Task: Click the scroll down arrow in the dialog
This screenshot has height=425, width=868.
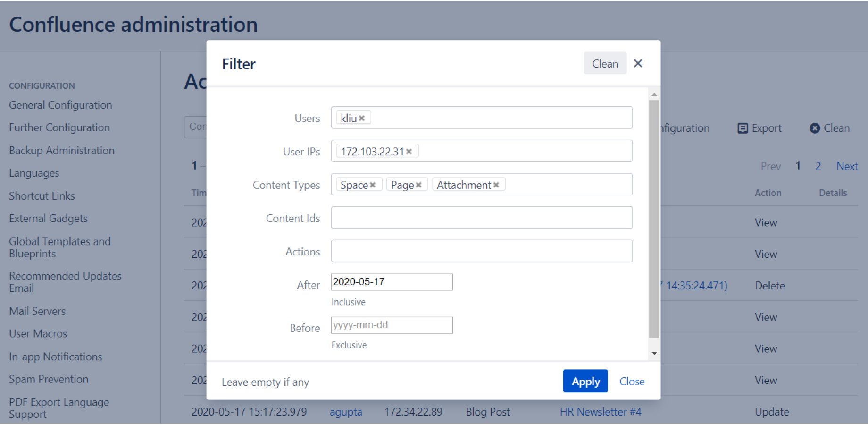Action: 654,353
